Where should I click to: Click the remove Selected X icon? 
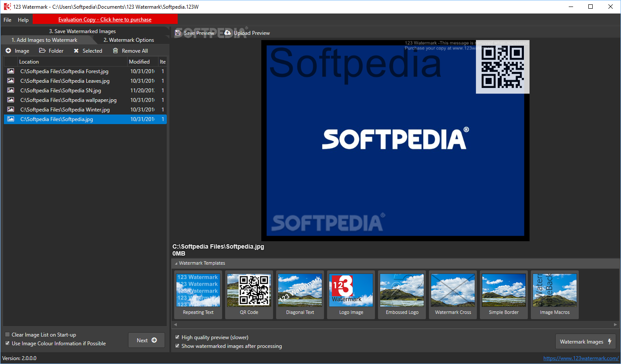[76, 51]
